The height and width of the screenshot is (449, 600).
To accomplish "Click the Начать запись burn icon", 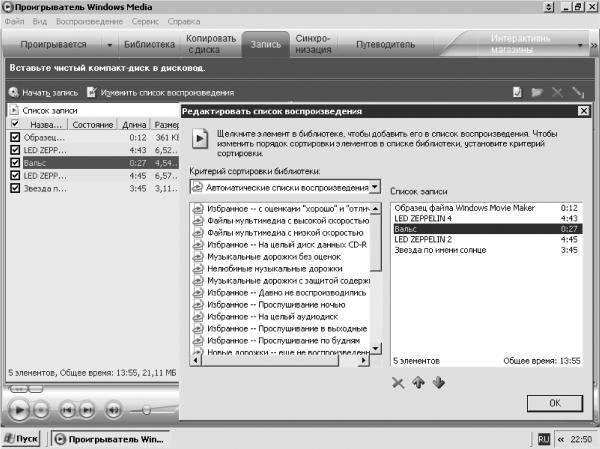I will pos(14,92).
